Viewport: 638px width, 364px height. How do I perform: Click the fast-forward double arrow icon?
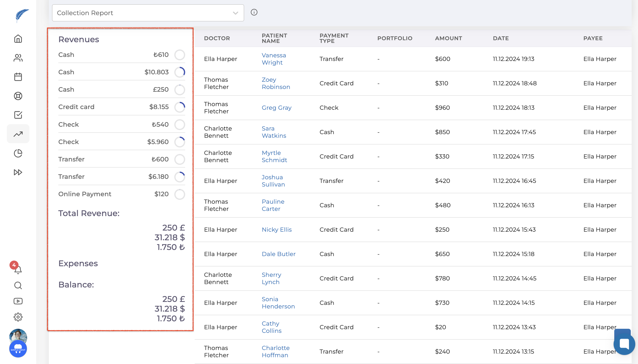point(18,172)
